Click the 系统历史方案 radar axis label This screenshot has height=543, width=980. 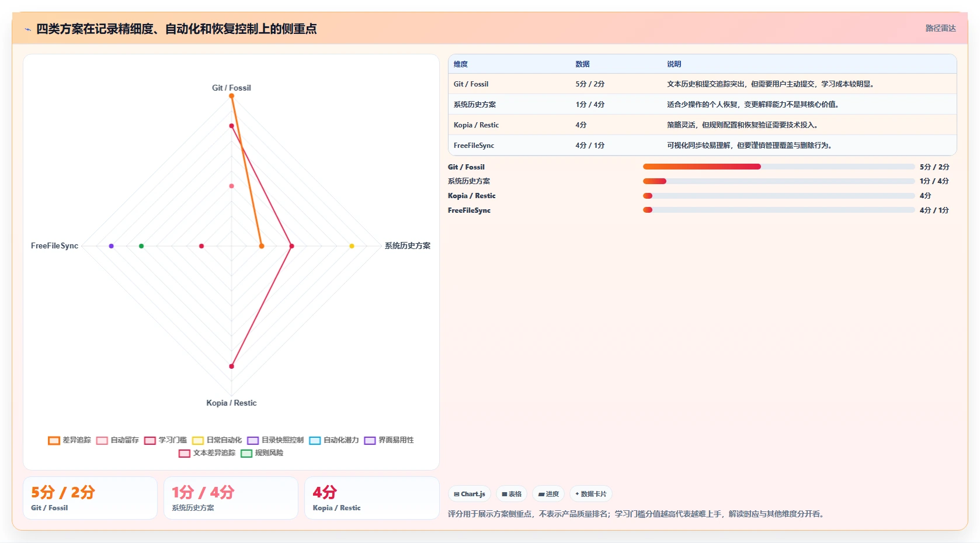(408, 245)
